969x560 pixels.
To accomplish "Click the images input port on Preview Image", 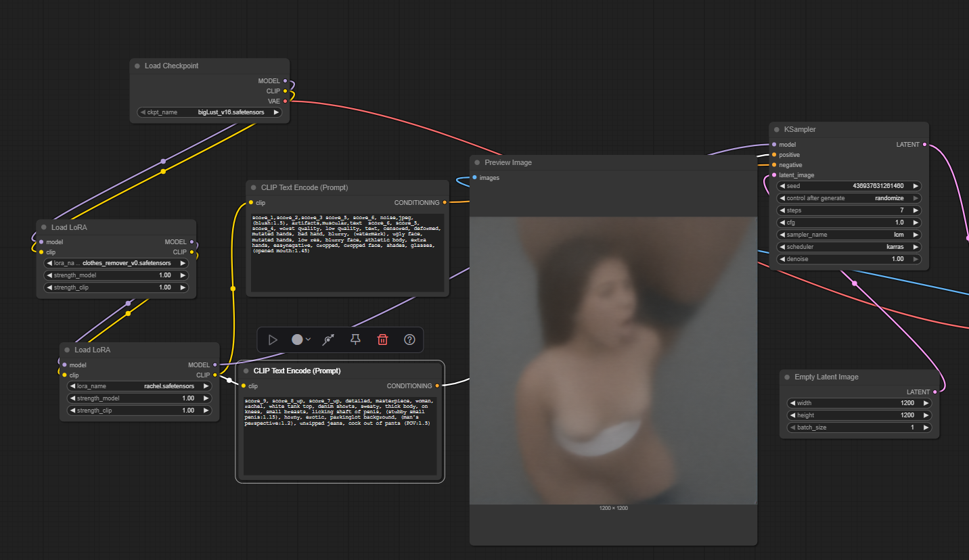I will click(474, 178).
